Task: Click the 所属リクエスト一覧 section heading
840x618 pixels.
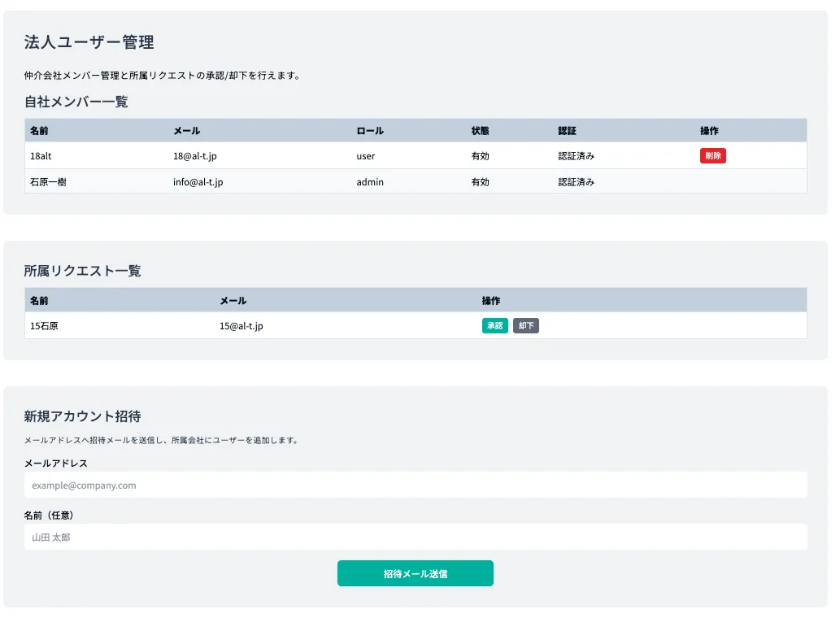Action: (83, 271)
